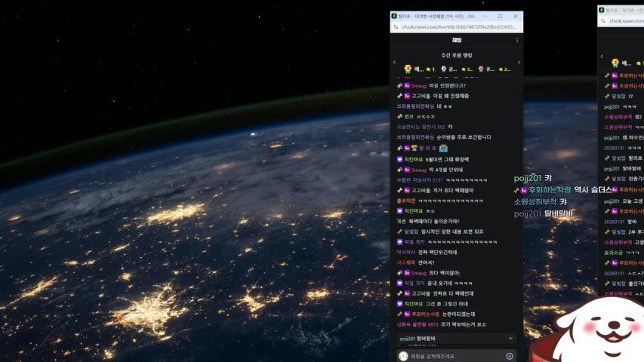Click the 오늘만사는 운전사 992 username

click(421, 127)
